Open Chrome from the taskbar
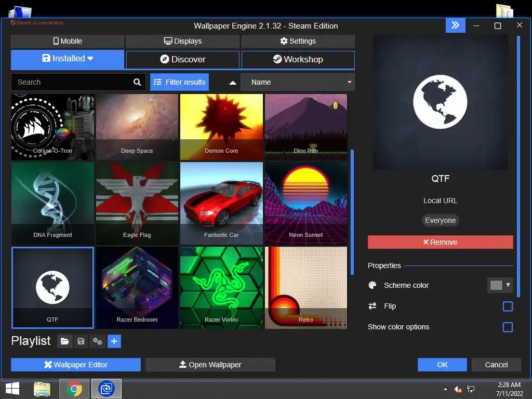The width and height of the screenshot is (532, 399). click(74, 389)
